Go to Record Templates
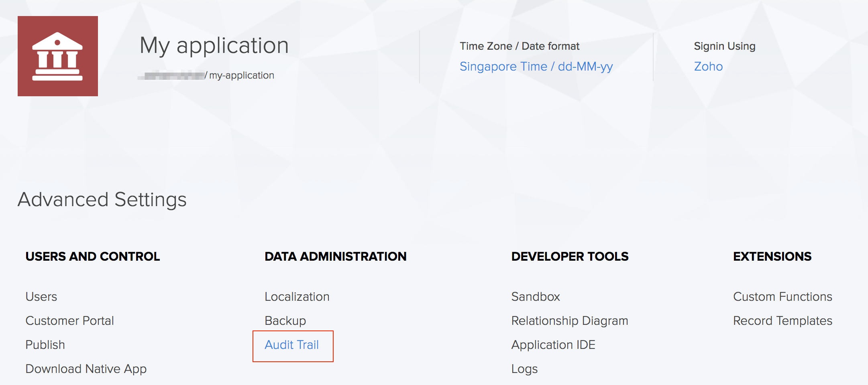868x385 pixels. click(782, 320)
